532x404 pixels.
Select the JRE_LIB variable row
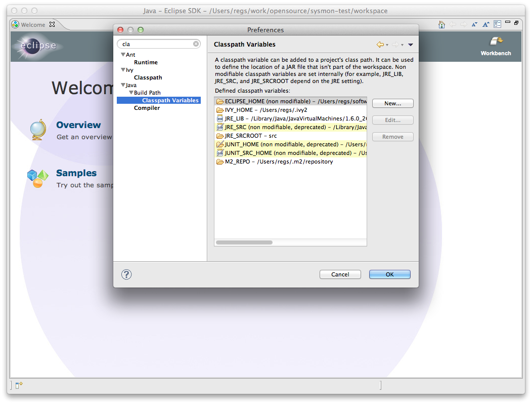[x=291, y=118]
